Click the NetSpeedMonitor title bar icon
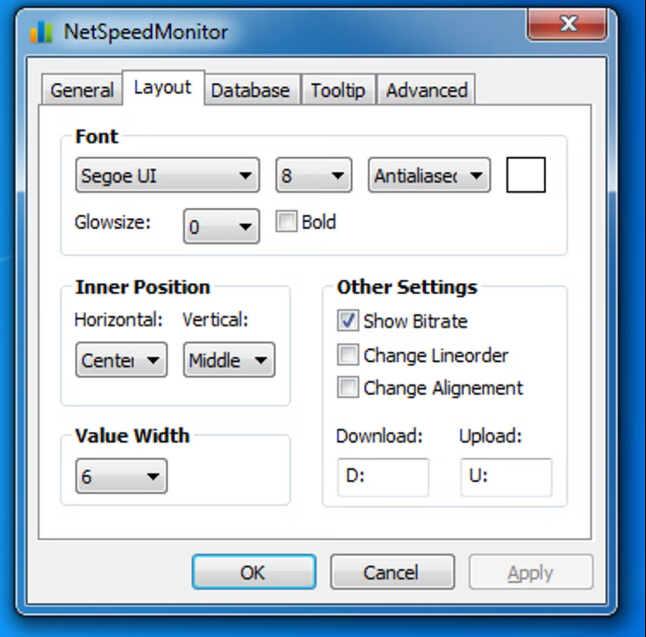Viewport: 646px width, 637px height. [x=41, y=31]
